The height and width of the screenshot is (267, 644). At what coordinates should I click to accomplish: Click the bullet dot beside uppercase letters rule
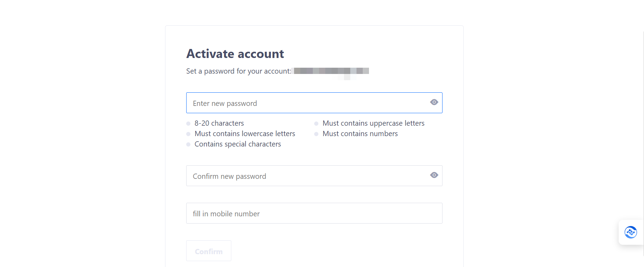coord(316,124)
